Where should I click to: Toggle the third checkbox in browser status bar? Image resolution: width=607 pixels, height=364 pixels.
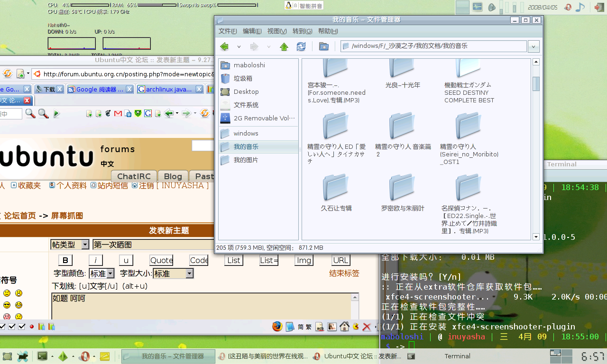(22, 327)
